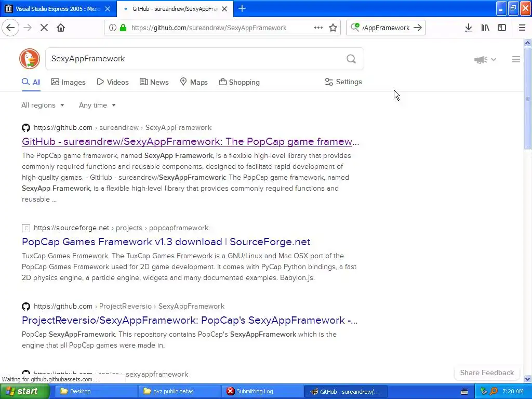The width and height of the screenshot is (532, 399).
Task: Open a new browser tab
Action: coord(242,9)
